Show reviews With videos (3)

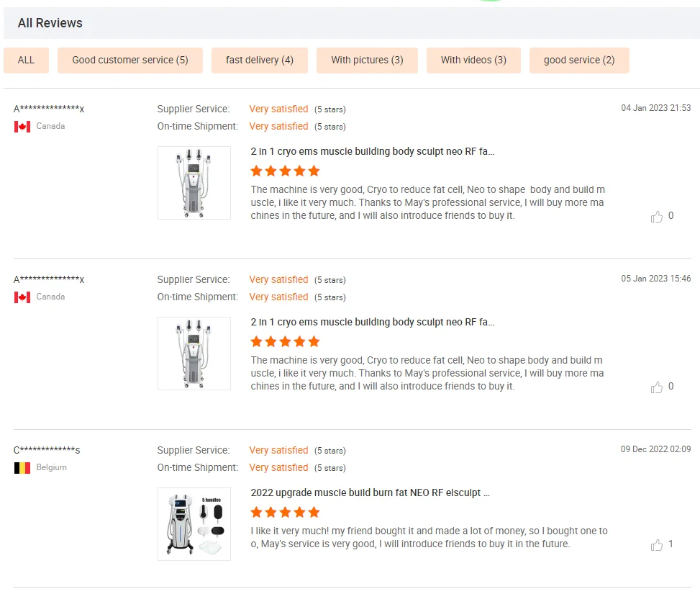473,60
